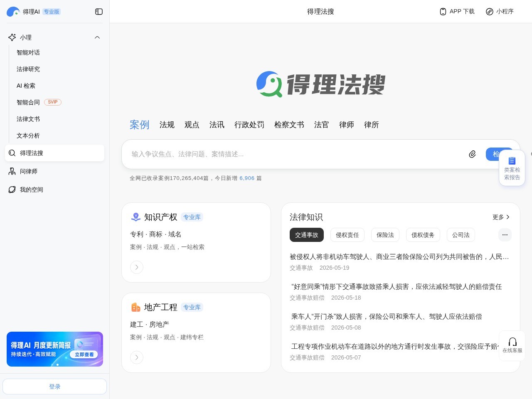Open the 乘车人“开门杀” article link
532x399 pixels.
387,317
